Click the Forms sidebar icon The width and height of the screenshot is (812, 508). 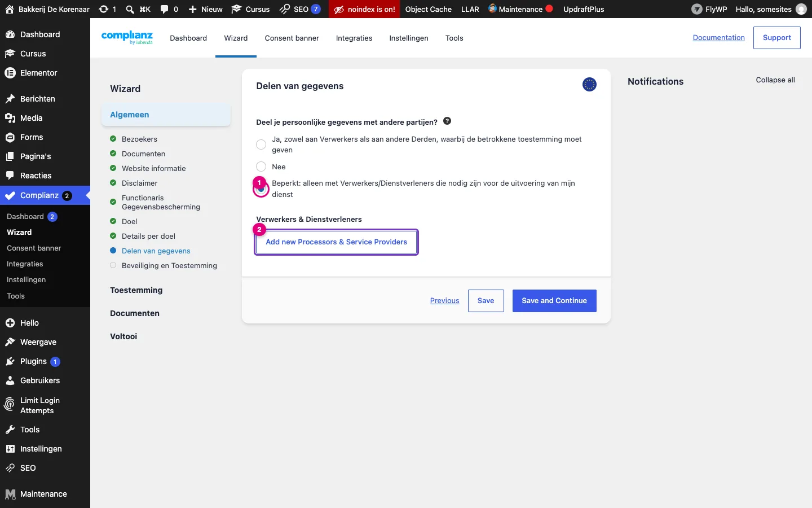(x=10, y=137)
